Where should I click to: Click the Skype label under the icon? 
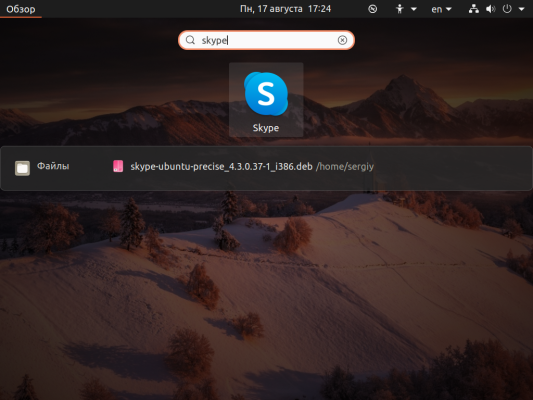coord(266,128)
